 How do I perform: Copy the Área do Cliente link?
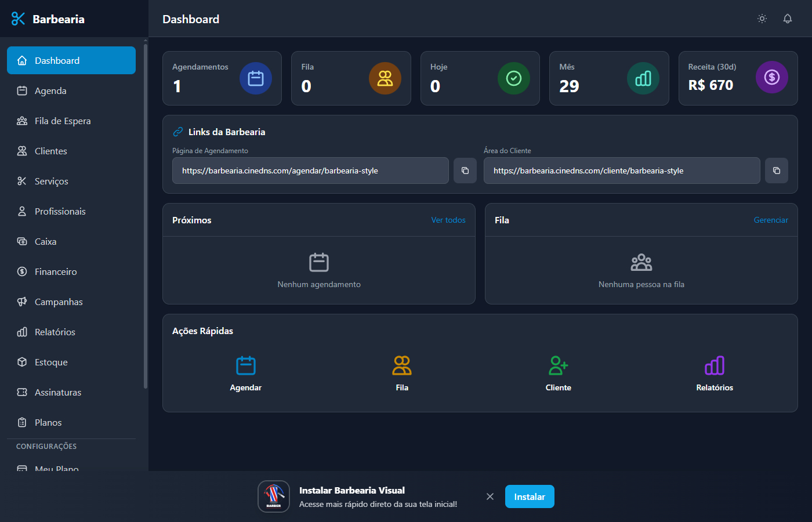point(776,171)
